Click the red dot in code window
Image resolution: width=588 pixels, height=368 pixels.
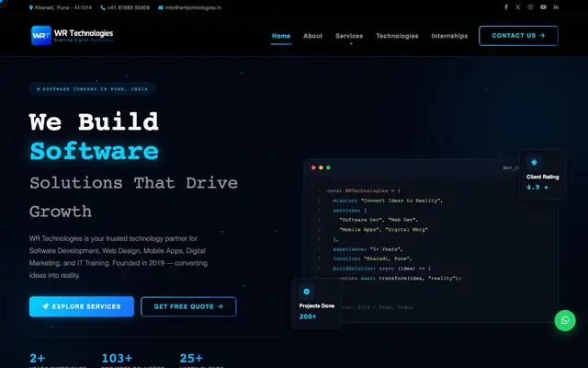click(313, 167)
